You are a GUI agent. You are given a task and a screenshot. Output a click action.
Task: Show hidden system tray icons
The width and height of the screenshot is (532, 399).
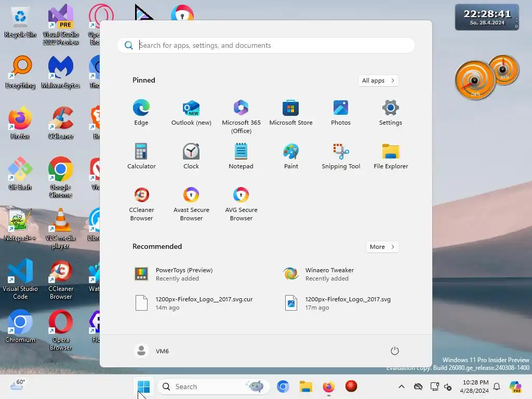pos(402,387)
